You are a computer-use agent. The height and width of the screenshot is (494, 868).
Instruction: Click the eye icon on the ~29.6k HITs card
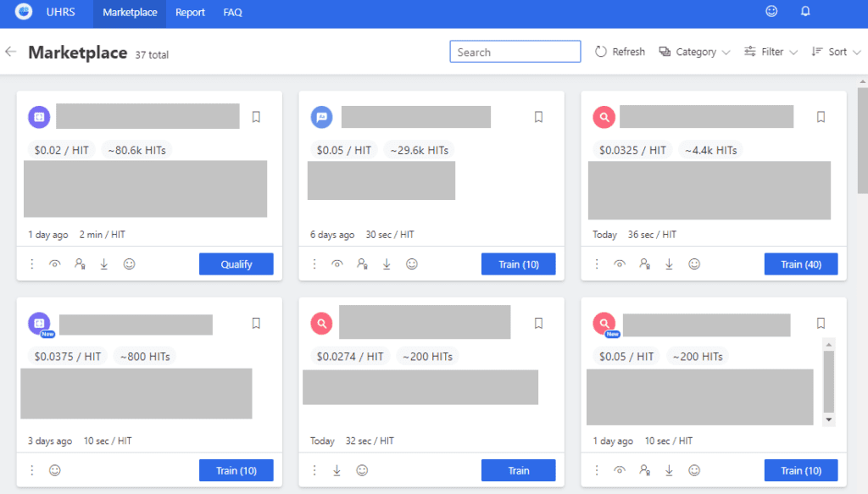coord(337,264)
